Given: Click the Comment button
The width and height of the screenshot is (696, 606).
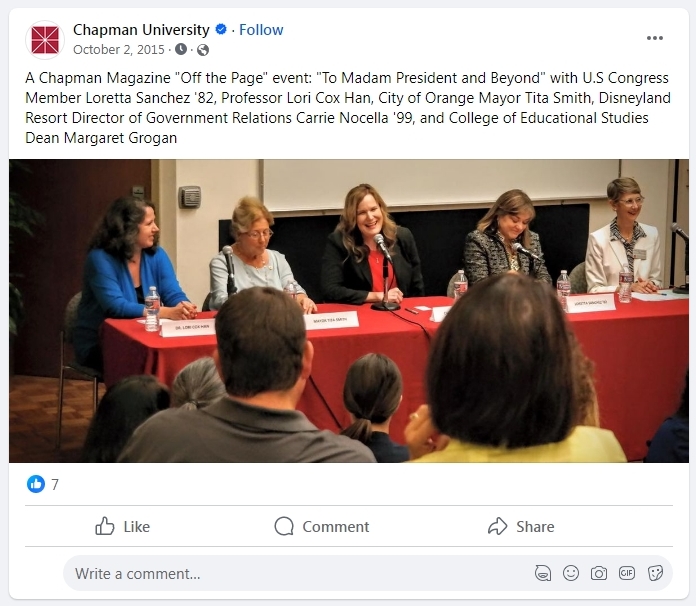Looking at the screenshot, I should (x=322, y=526).
